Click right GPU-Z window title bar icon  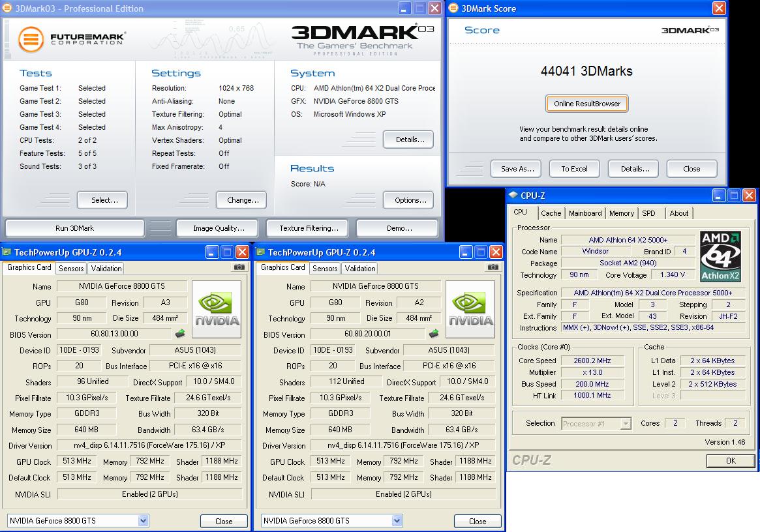(x=260, y=252)
